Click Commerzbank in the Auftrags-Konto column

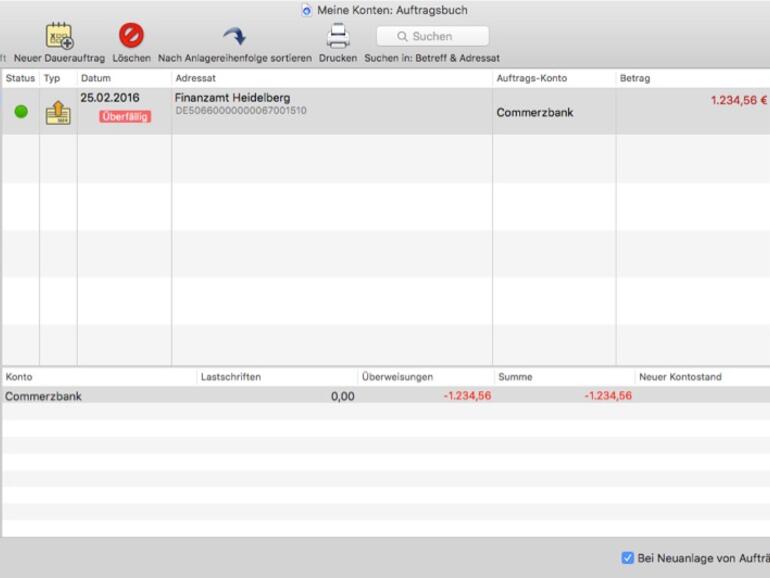(x=535, y=112)
